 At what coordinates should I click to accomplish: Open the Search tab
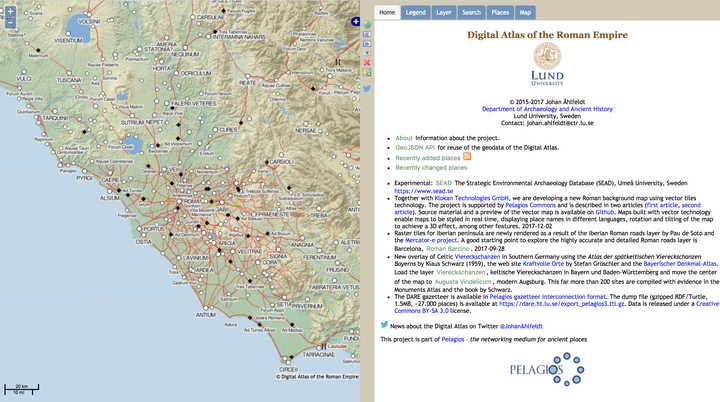[x=472, y=12]
